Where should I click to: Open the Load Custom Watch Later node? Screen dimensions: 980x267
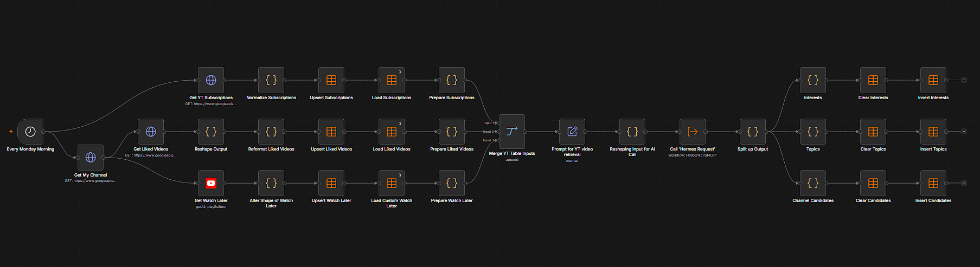(392, 183)
